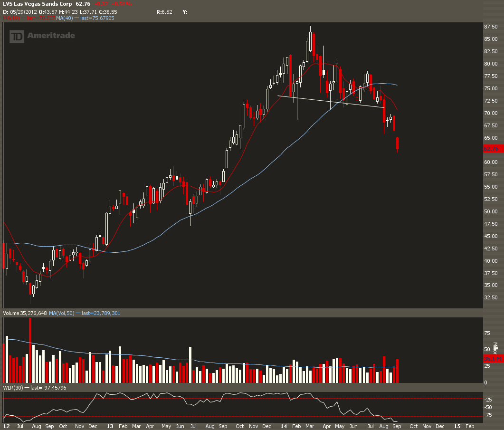Screen dimensions: 504x430
Task: Click the H:44.23 high value
Action: coord(68,12)
